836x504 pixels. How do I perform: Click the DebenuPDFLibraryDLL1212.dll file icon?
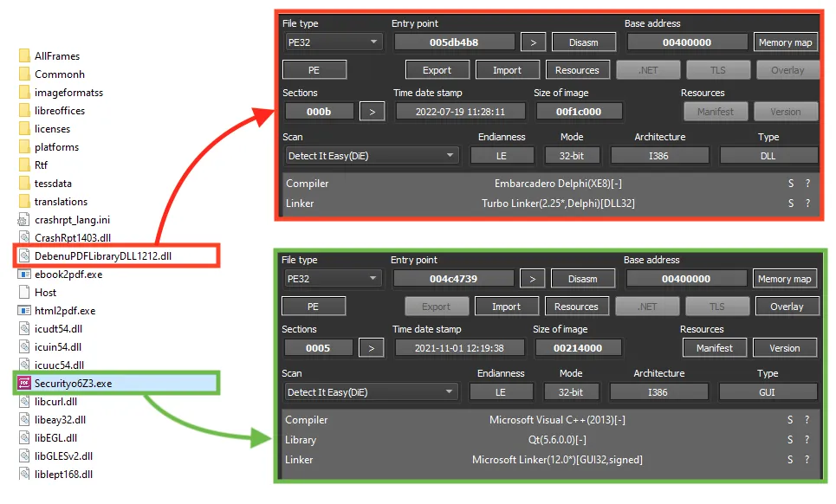click(24, 255)
